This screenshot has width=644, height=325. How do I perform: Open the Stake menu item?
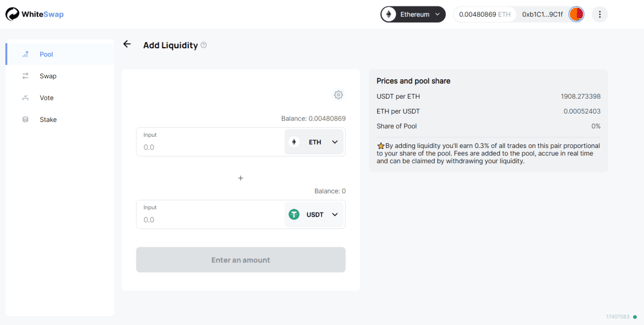48,120
